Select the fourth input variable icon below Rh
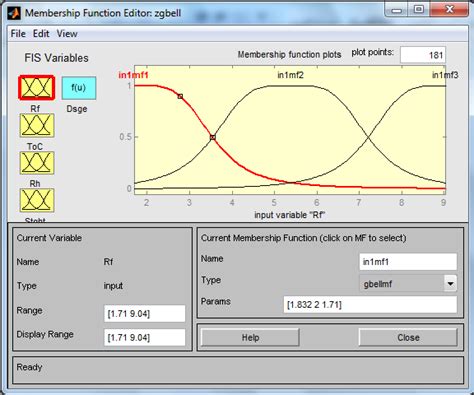474x395 pixels. (37, 200)
